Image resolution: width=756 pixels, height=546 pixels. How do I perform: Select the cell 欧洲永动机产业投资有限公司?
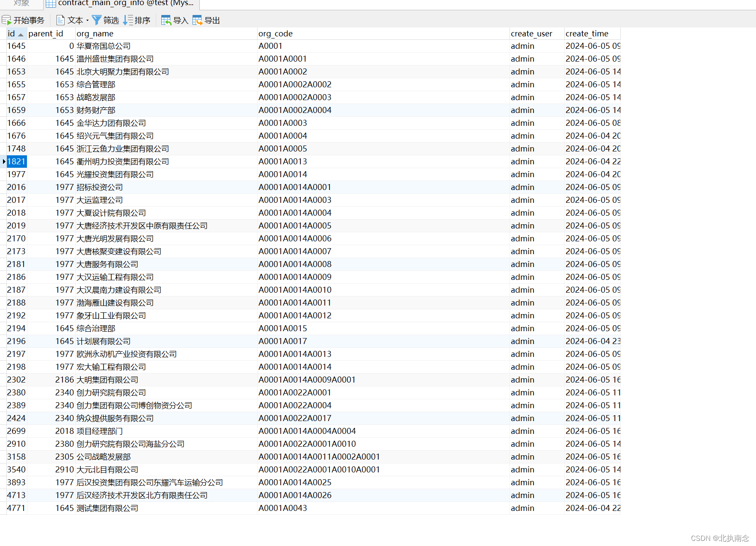tap(166, 354)
